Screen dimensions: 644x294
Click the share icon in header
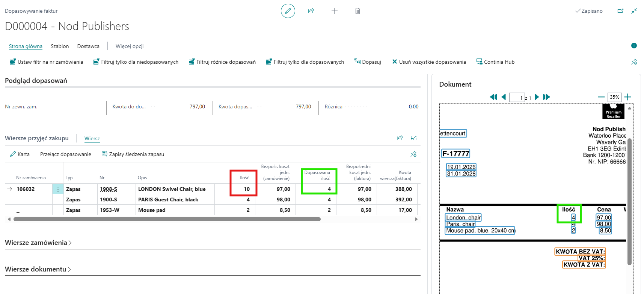pyautogui.click(x=311, y=11)
